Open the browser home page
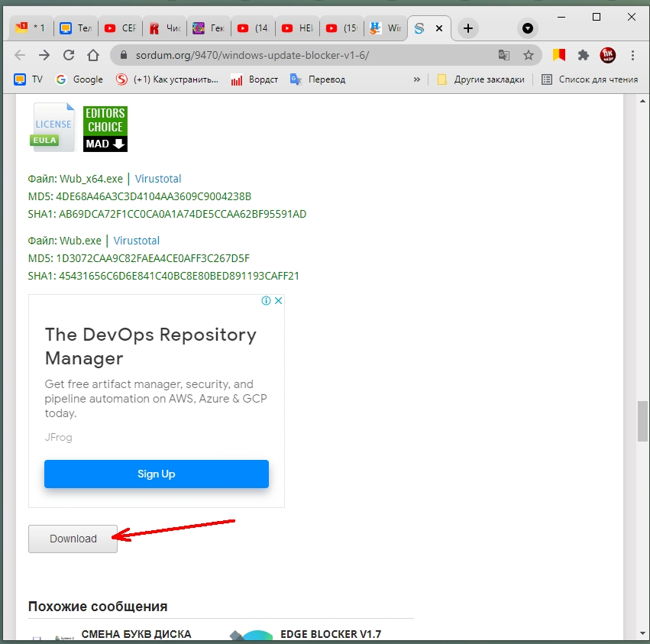Image resolution: width=650 pixels, height=644 pixels. [93, 55]
